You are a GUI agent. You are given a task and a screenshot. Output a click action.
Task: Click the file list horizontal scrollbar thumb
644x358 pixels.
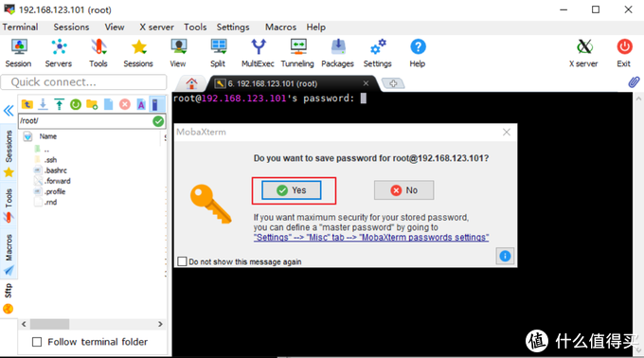(x=49, y=324)
